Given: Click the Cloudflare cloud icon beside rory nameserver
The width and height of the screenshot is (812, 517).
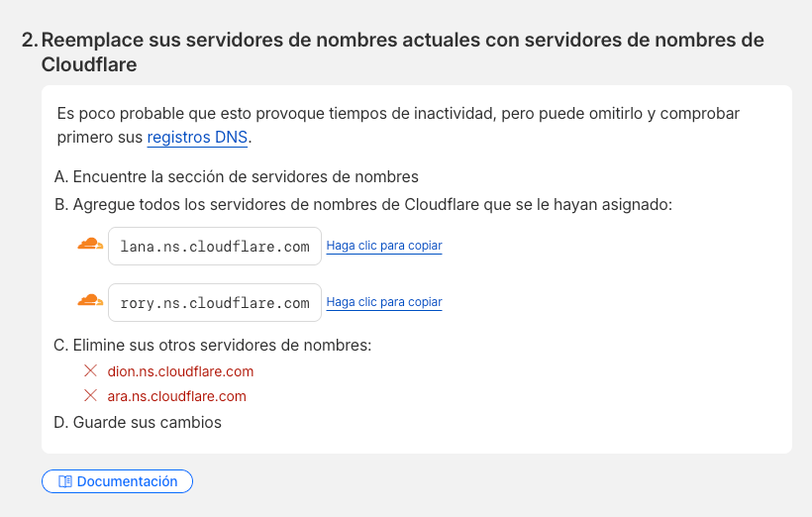Looking at the screenshot, I should tap(90, 301).
